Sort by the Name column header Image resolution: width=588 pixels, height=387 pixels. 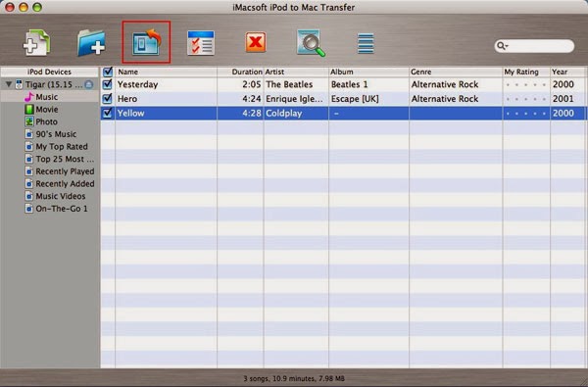point(167,72)
